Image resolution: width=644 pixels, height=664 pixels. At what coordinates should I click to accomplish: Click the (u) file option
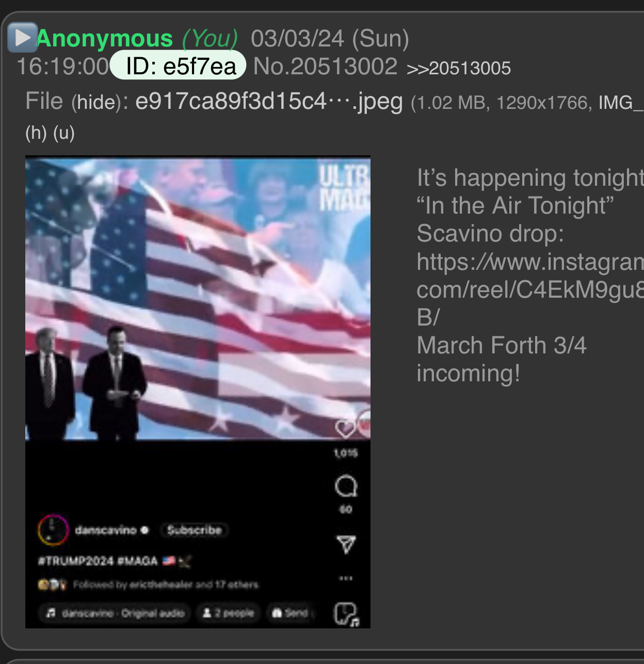pyautogui.click(x=64, y=133)
